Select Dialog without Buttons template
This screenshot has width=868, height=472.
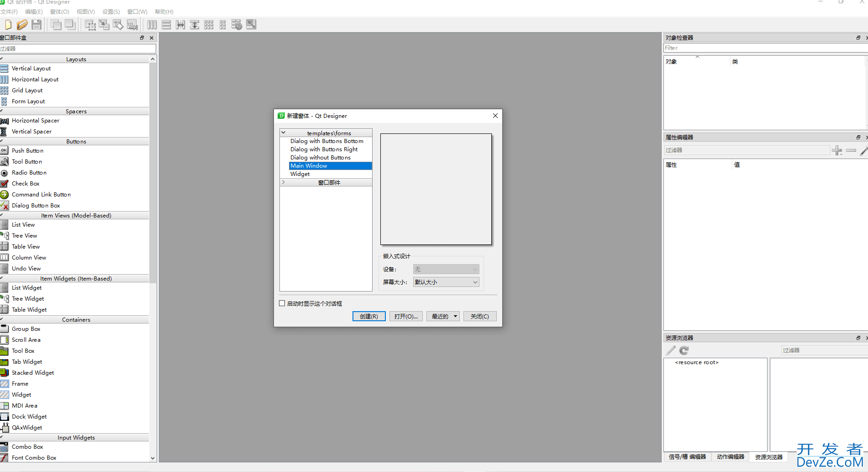[x=321, y=158]
